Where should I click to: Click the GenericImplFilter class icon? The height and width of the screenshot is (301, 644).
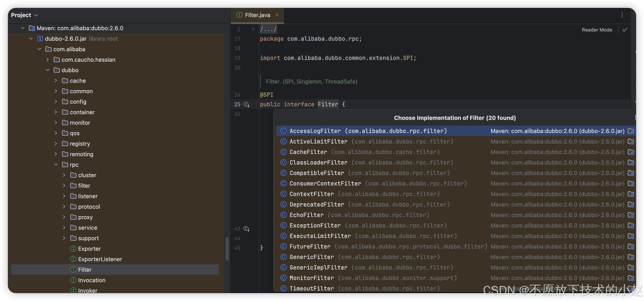pos(283,268)
